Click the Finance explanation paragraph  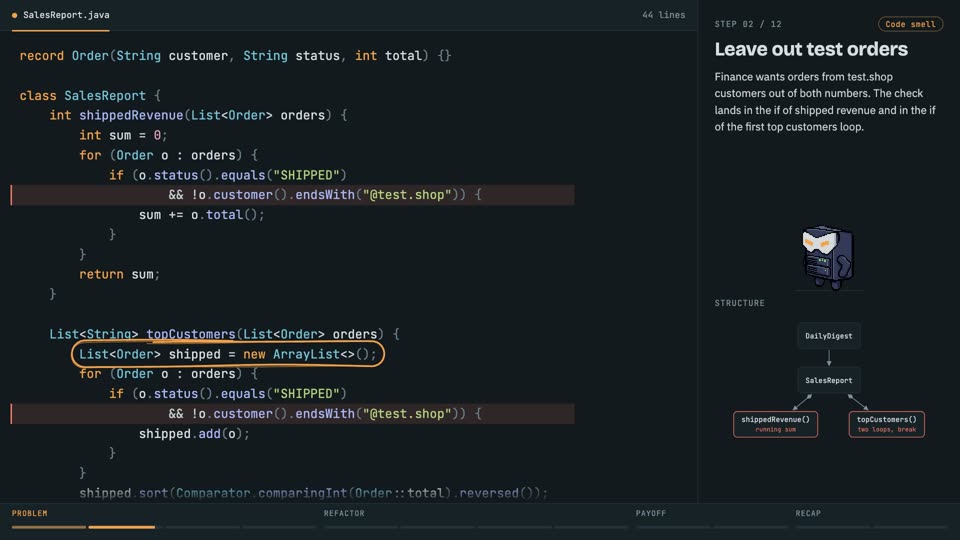[x=825, y=102]
